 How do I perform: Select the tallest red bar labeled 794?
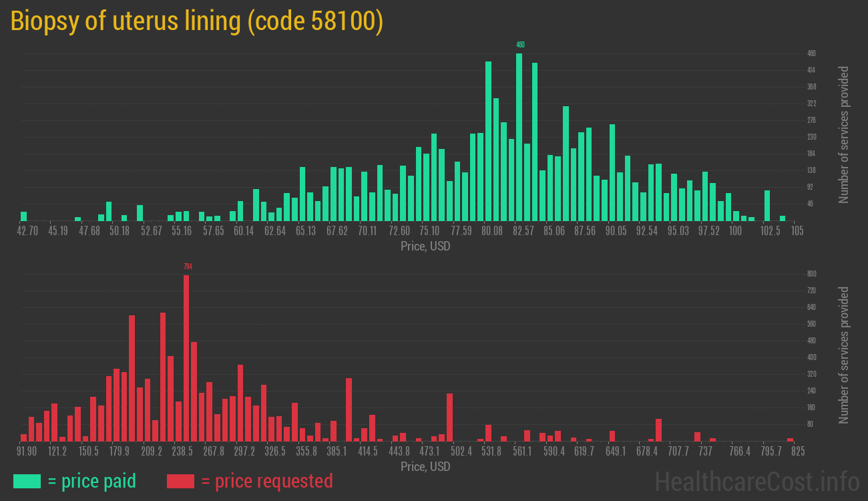186,357
